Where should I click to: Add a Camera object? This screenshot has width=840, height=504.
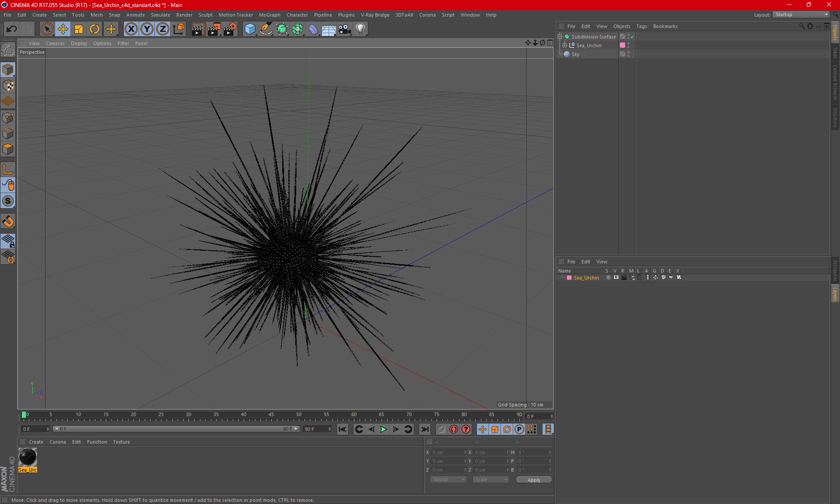click(345, 29)
